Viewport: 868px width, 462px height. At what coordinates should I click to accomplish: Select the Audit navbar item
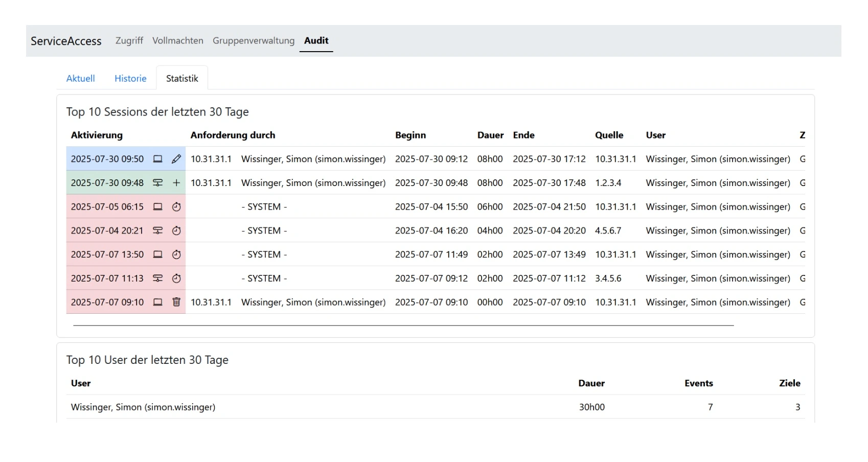click(x=316, y=40)
